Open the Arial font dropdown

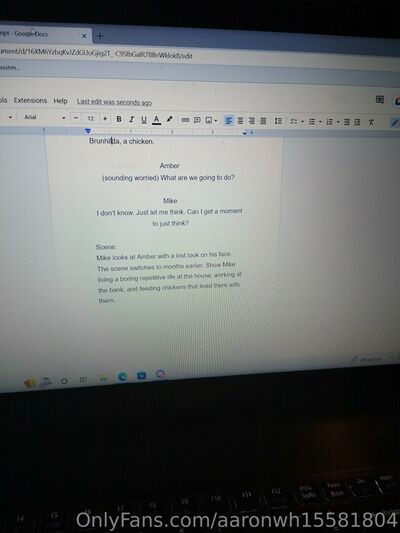pos(44,117)
